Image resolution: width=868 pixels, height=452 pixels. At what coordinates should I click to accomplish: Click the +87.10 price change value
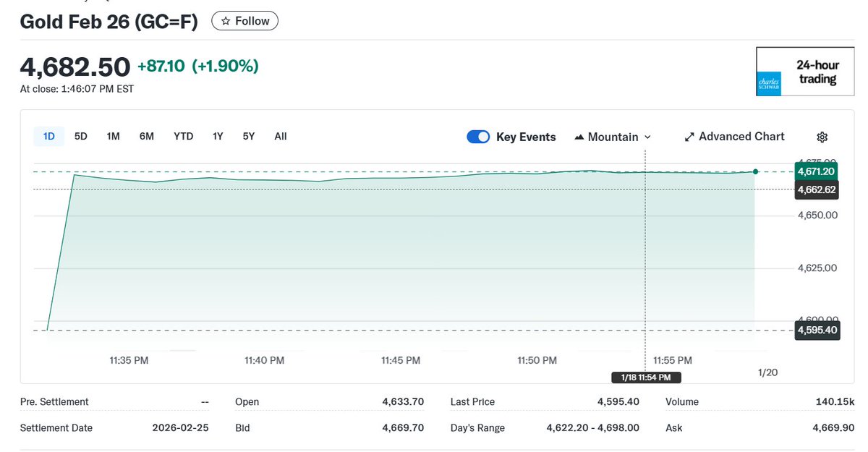point(161,67)
